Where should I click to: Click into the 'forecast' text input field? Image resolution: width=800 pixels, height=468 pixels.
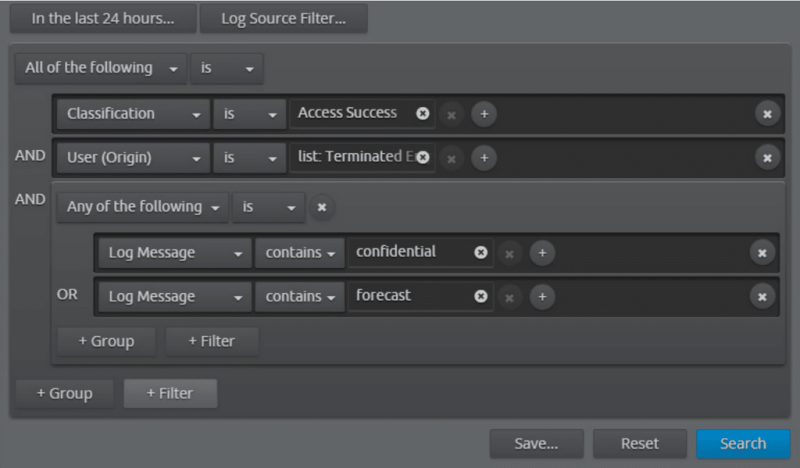[x=410, y=296]
